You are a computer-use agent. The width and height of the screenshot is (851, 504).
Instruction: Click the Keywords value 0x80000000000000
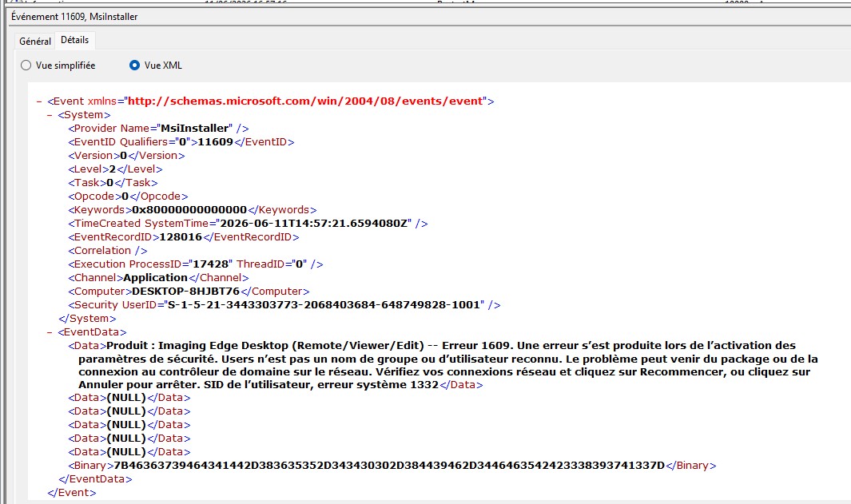[x=189, y=210]
